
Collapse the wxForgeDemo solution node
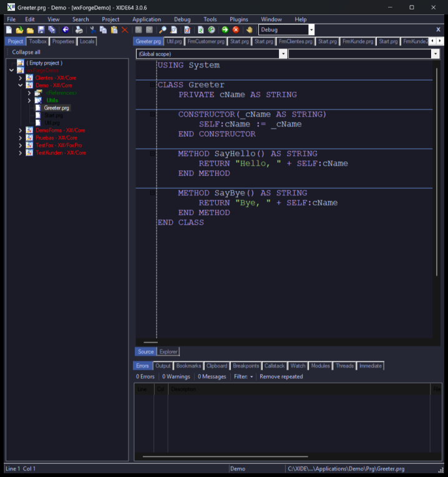[x=12, y=71]
